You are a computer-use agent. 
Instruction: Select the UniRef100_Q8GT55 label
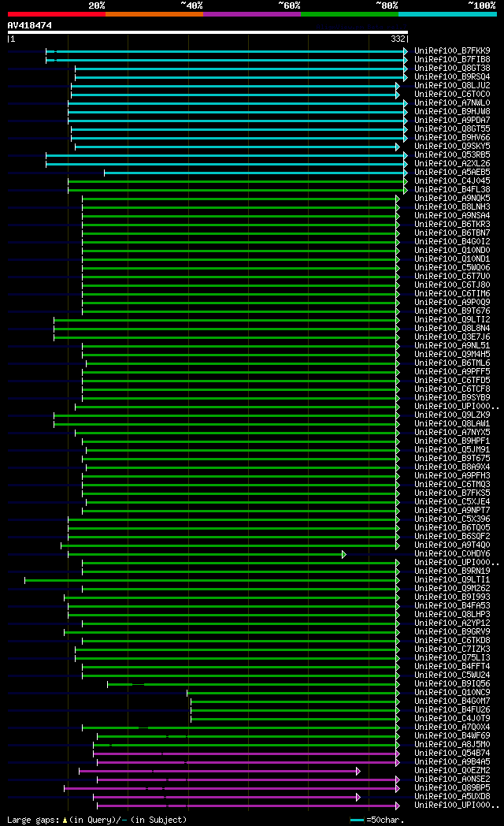452,129
